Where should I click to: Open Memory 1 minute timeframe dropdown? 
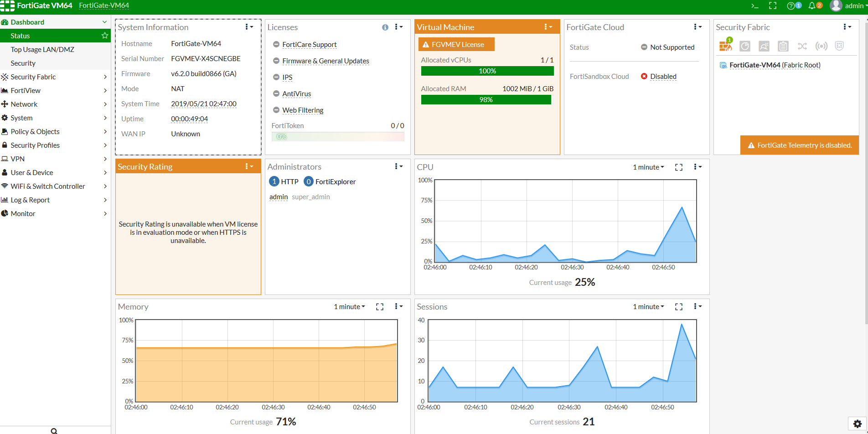pos(349,307)
